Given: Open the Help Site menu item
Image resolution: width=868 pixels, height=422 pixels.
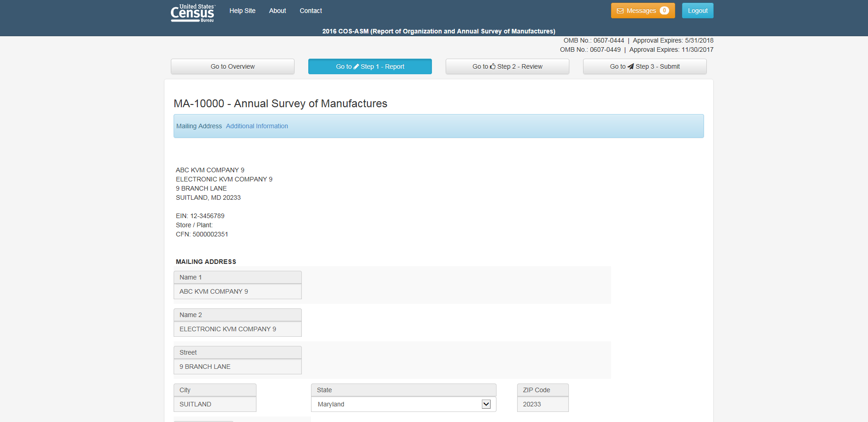Looking at the screenshot, I should click(242, 11).
